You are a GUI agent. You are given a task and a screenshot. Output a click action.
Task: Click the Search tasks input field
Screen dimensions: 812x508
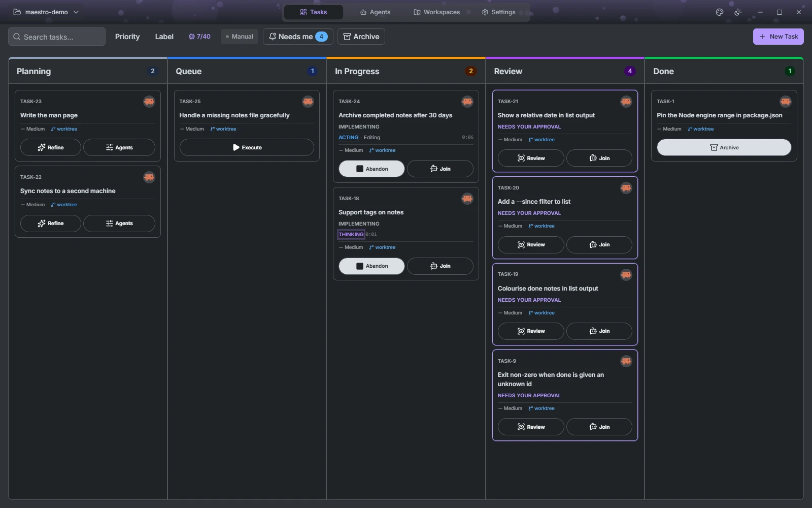click(x=57, y=37)
